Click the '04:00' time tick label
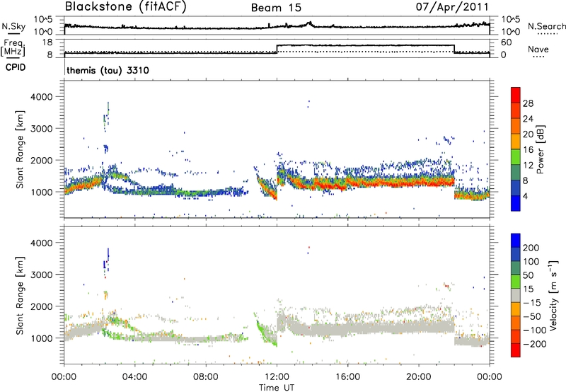 tap(134, 377)
